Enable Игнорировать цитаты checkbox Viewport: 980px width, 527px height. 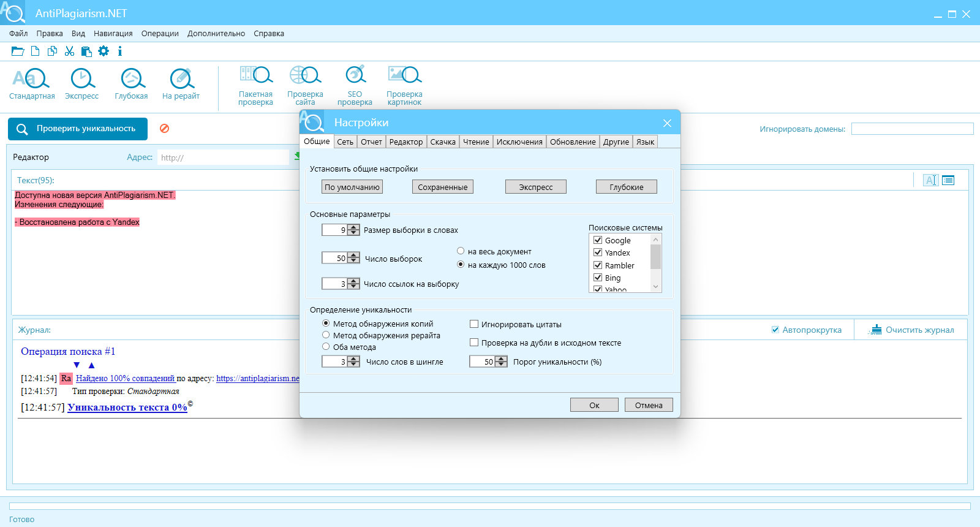474,324
